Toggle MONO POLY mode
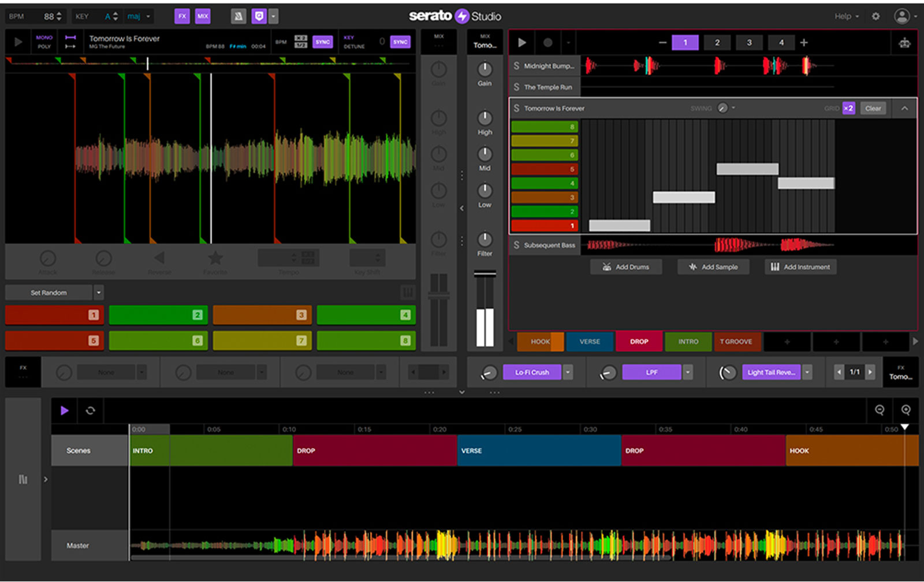The height and width of the screenshot is (582, 924). [44, 42]
